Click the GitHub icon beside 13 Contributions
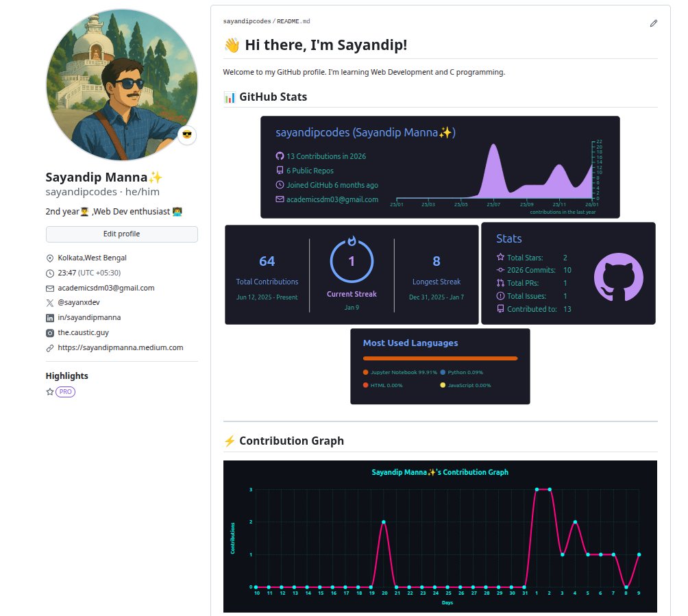 pyautogui.click(x=280, y=156)
